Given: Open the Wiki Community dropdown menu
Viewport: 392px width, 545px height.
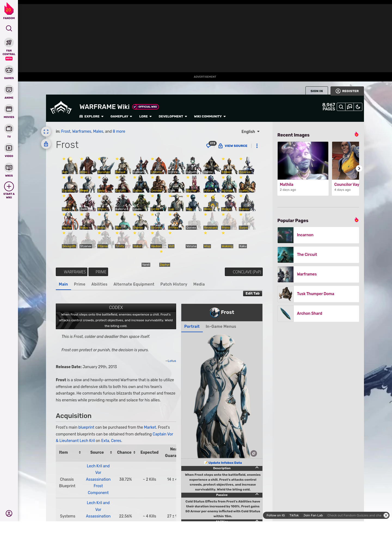Looking at the screenshot, I should pos(210,116).
